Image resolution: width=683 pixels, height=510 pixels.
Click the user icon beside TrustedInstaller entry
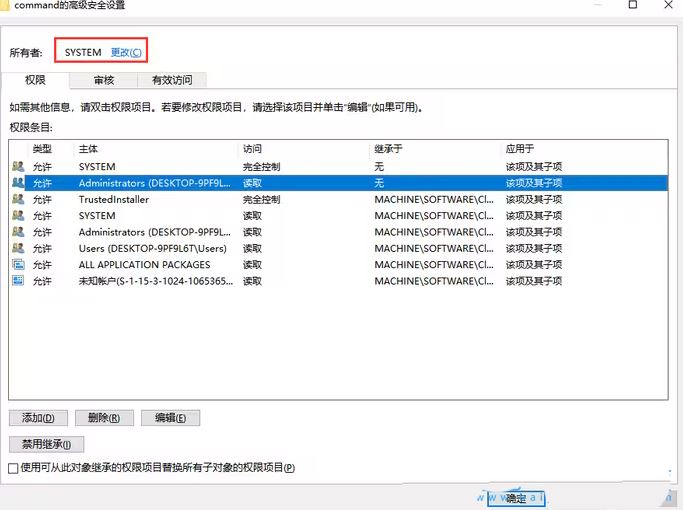tap(18, 199)
